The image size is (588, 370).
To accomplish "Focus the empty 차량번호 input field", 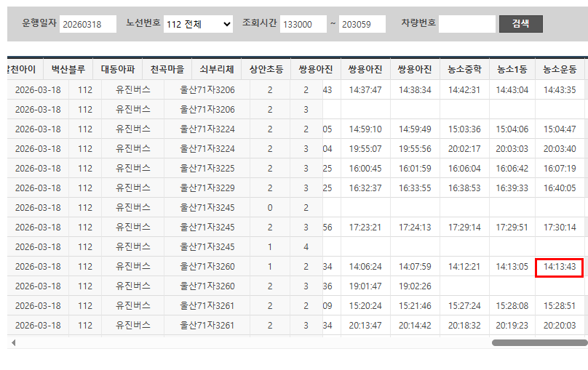I will coord(466,24).
